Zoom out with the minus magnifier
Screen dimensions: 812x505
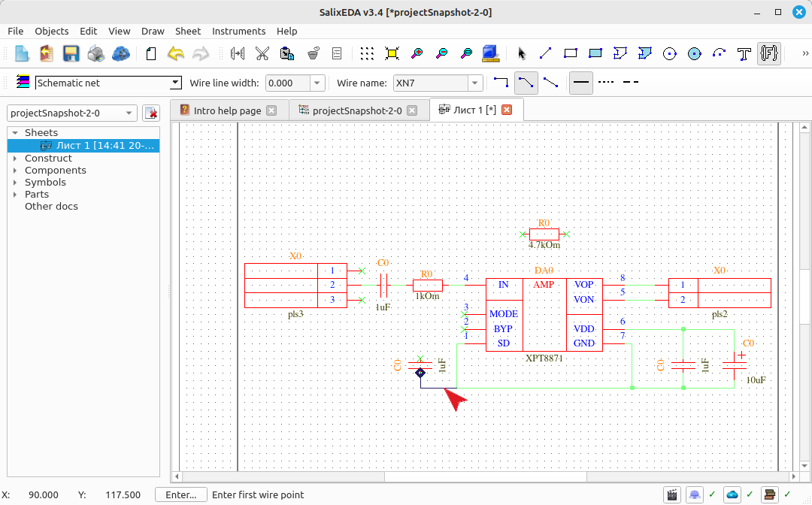point(442,53)
